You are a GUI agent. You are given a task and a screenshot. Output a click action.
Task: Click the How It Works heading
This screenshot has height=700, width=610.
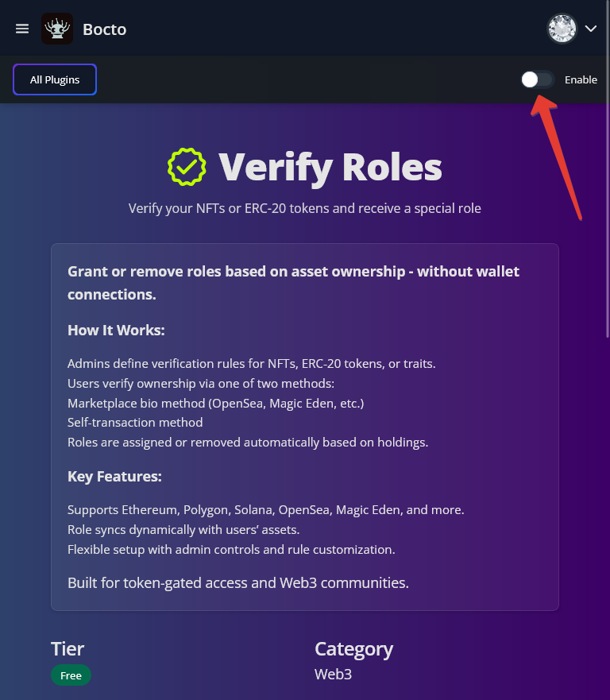click(x=116, y=330)
